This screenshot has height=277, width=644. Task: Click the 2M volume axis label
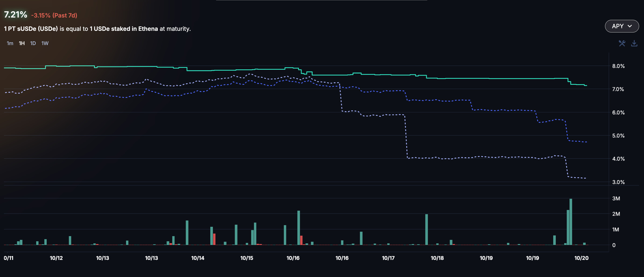point(616,214)
